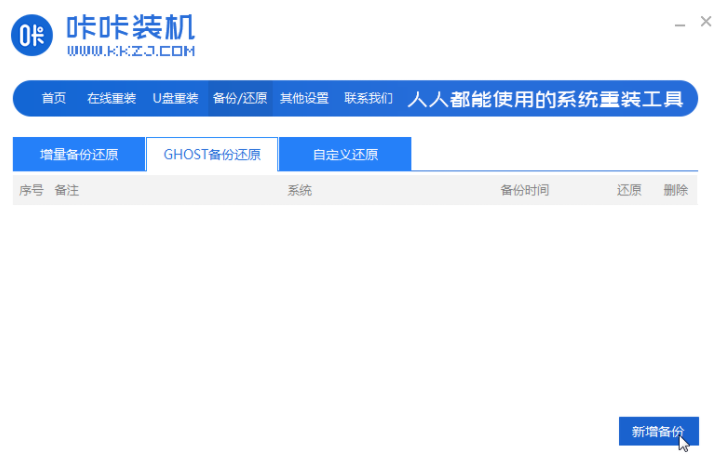Click the 系统 column header
This screenshot has width=723, height=461.
(x=300, y=190)
